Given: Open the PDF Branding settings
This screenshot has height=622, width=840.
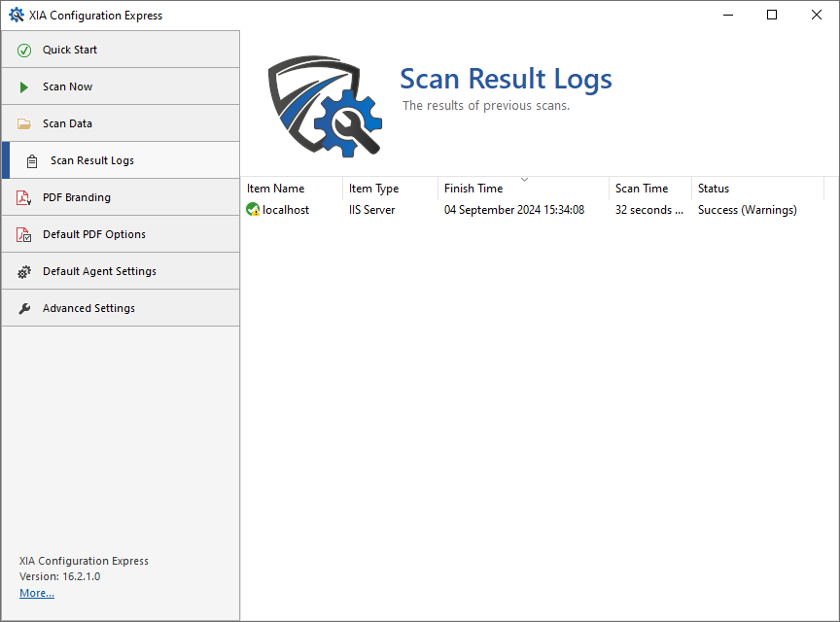Looking at the screenshot, I should tap(121, 197).
